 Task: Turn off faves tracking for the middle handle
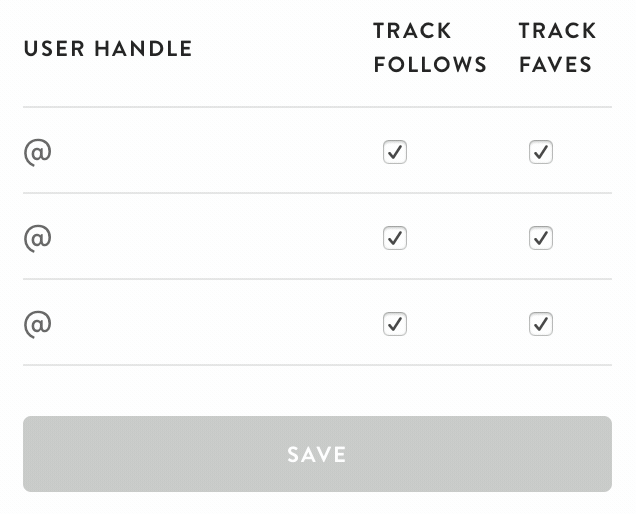pyautogui.click(x=541, y=238)
